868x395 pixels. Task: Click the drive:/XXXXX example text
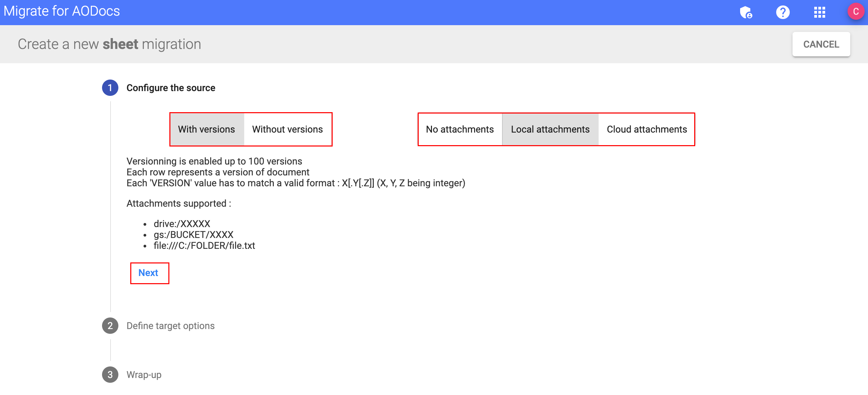click(x=182, y=224)
